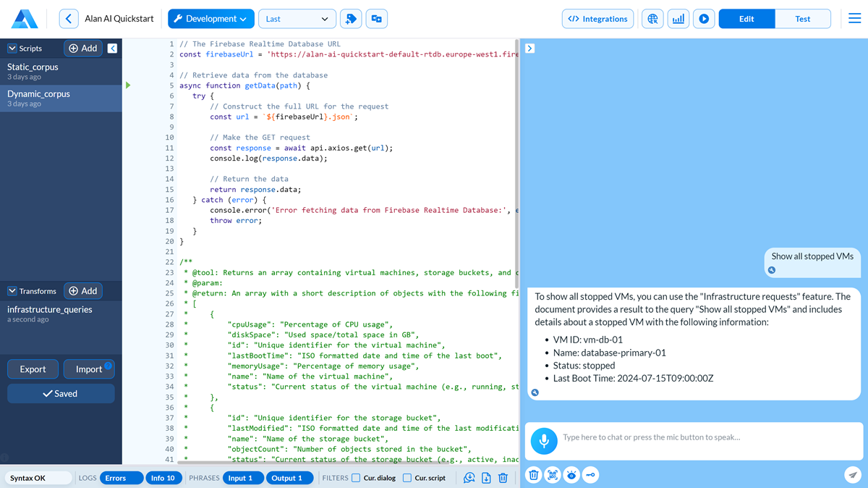The height and width of the screenshot is (488, 868).
Task: Click the run/playback circle icon near Edit
Action: pyautogui.click(x=704, y=18)
